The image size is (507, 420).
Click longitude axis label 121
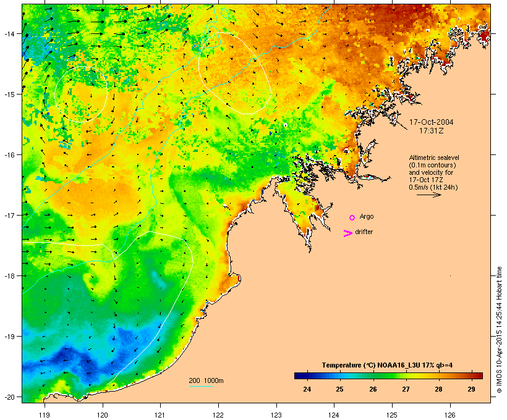[x=160, y=415]
